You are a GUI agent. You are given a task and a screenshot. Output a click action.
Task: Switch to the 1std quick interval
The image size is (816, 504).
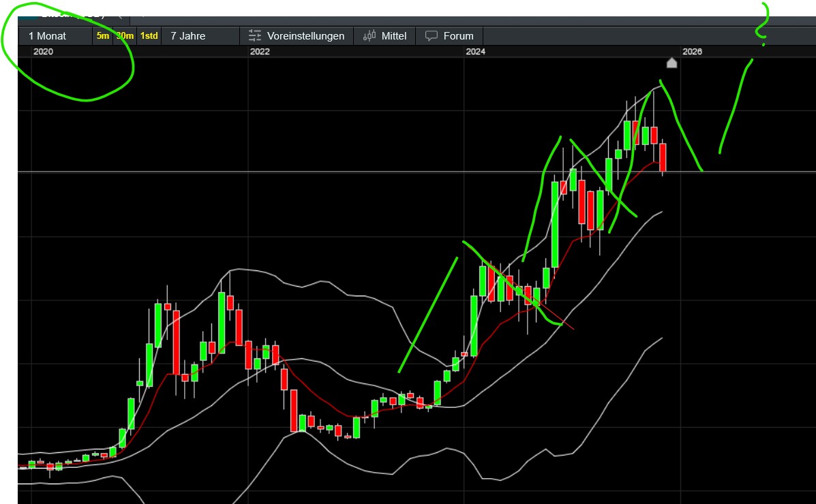click(x=149, y=36)
